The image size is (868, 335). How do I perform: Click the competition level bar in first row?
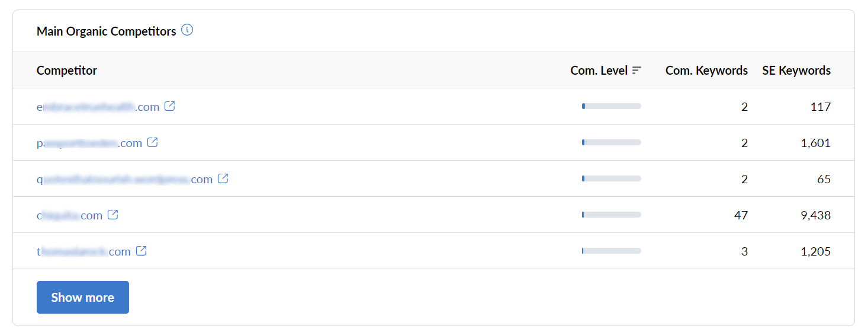(612, 106)
